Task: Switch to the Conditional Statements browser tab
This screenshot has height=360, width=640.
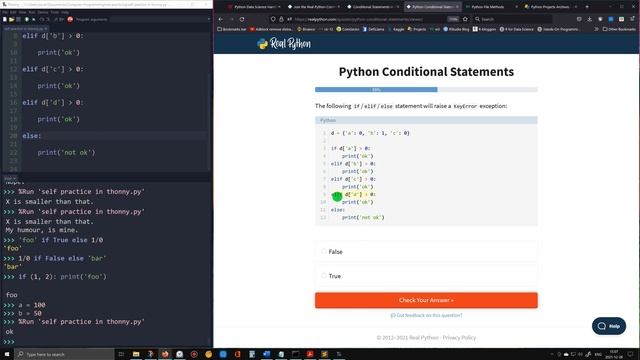Action: tap(373, 7)
